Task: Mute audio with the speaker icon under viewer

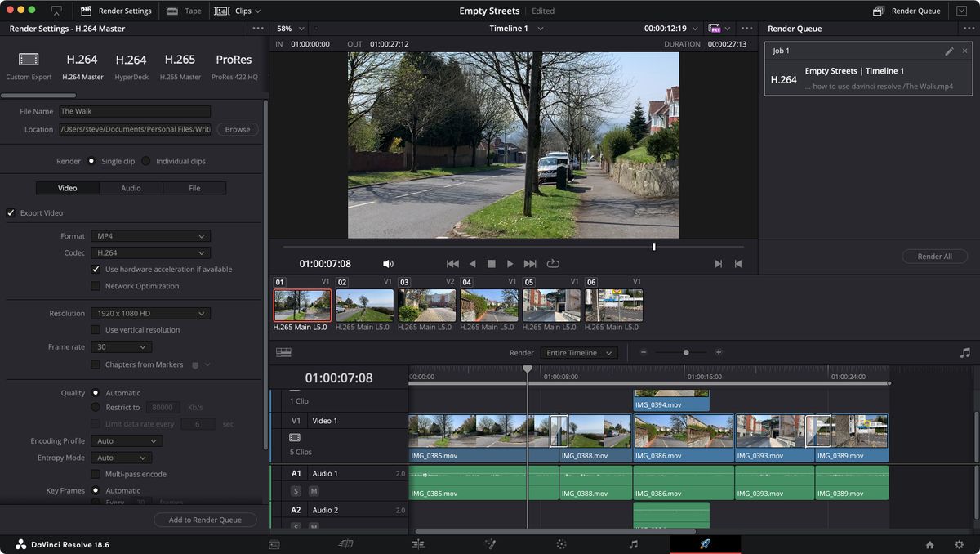Action: pos(388,263)
